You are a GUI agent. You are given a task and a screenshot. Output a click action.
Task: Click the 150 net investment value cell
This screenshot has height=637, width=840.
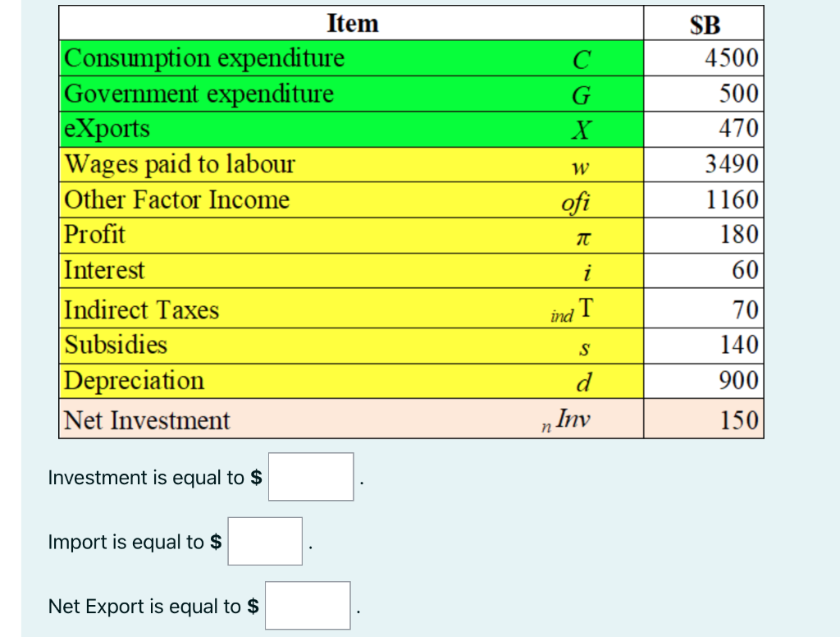point(703,419)
